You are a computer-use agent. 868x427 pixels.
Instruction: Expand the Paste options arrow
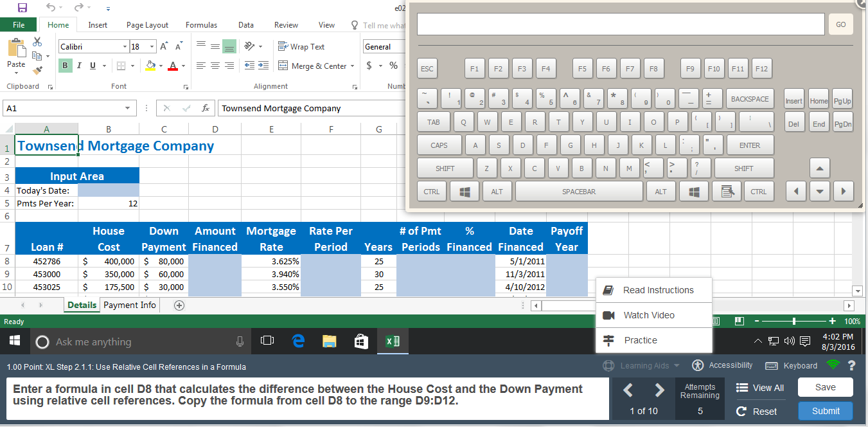[16, 73]
